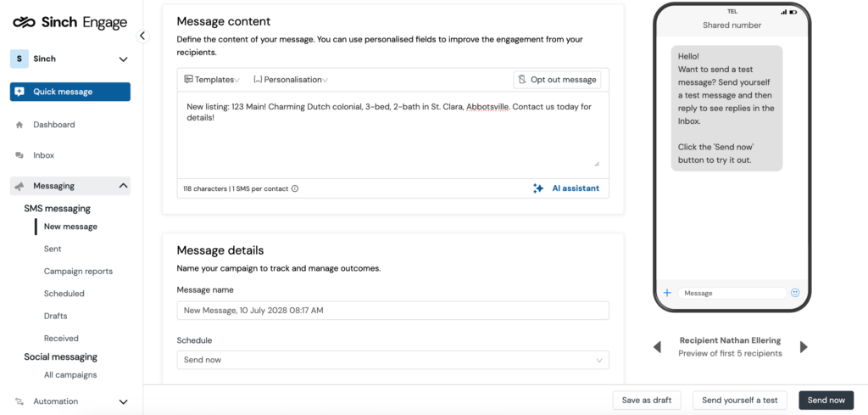Open the Drafts page
This screenshot has height=415, width=868.
55,316
